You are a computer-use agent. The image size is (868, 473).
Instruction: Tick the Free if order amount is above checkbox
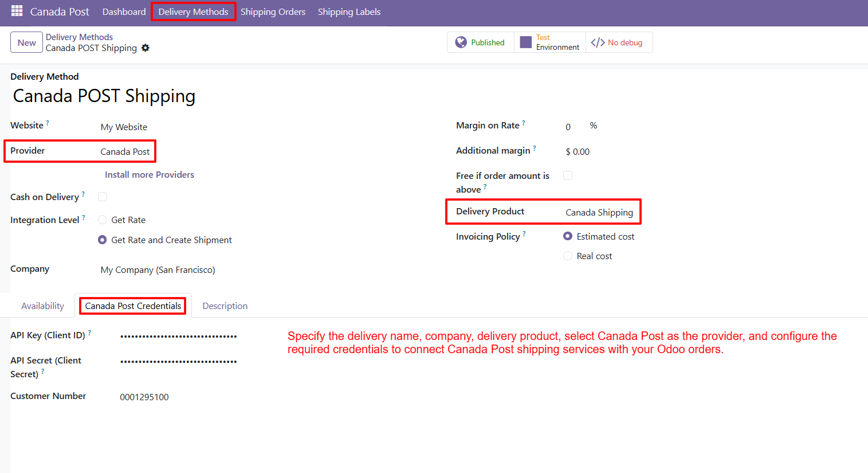[x=568, y=175]
